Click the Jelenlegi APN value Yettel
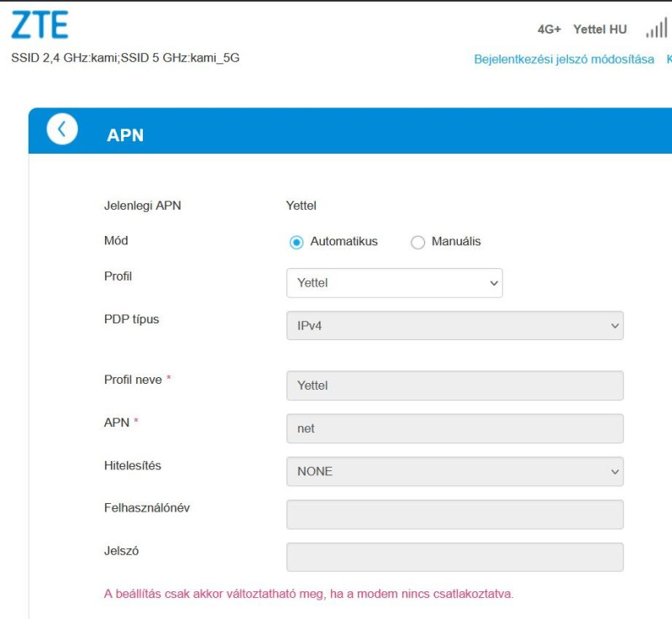 301,206
